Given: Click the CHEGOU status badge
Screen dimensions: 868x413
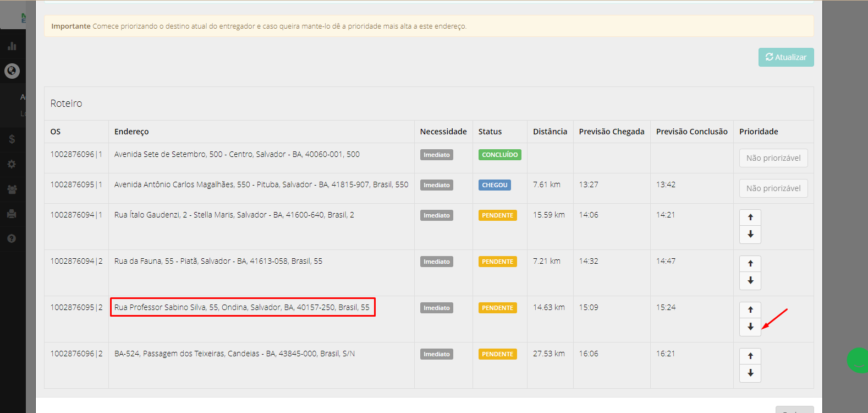Looking at the screenshot, I should [x=495, y=185].
